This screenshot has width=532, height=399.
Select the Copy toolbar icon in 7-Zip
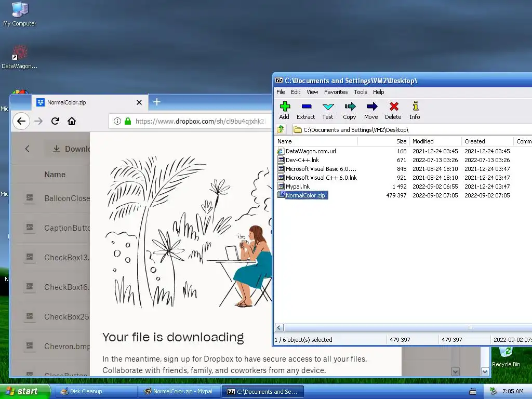[x=350, y=111]
